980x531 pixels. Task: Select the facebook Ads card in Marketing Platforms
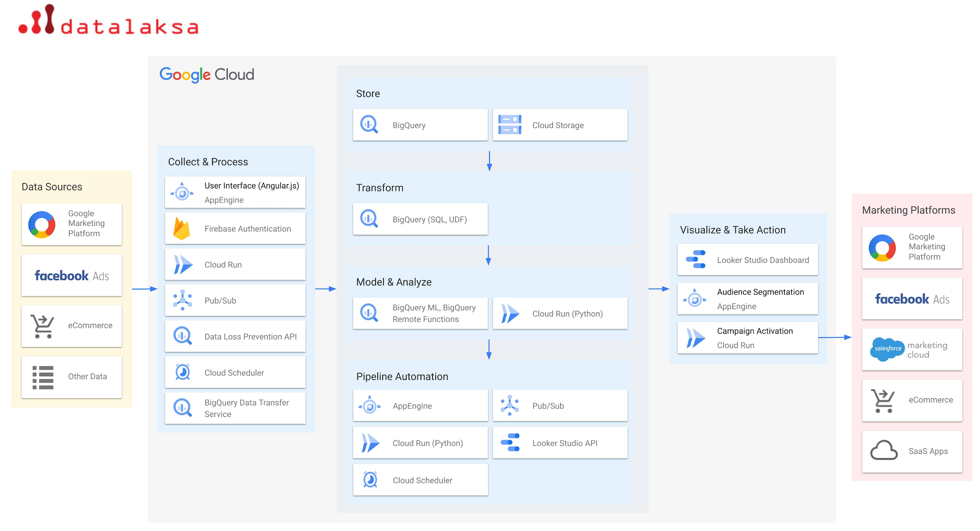(912, 299)
